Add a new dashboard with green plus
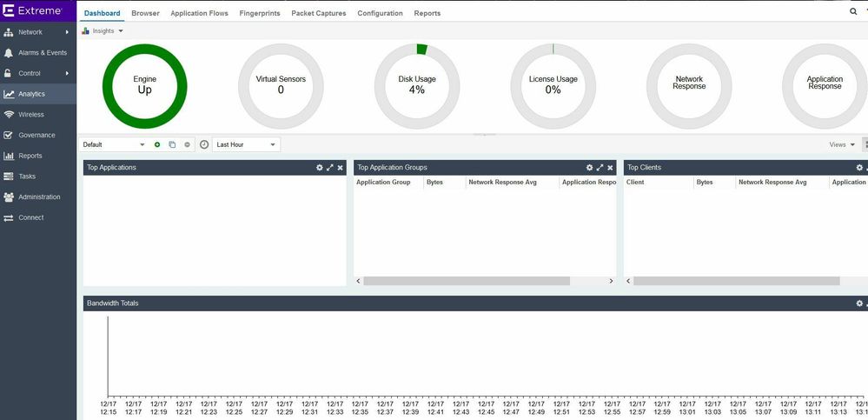The image size is (868, 420). pyautogui.click(x=157, y=144)
